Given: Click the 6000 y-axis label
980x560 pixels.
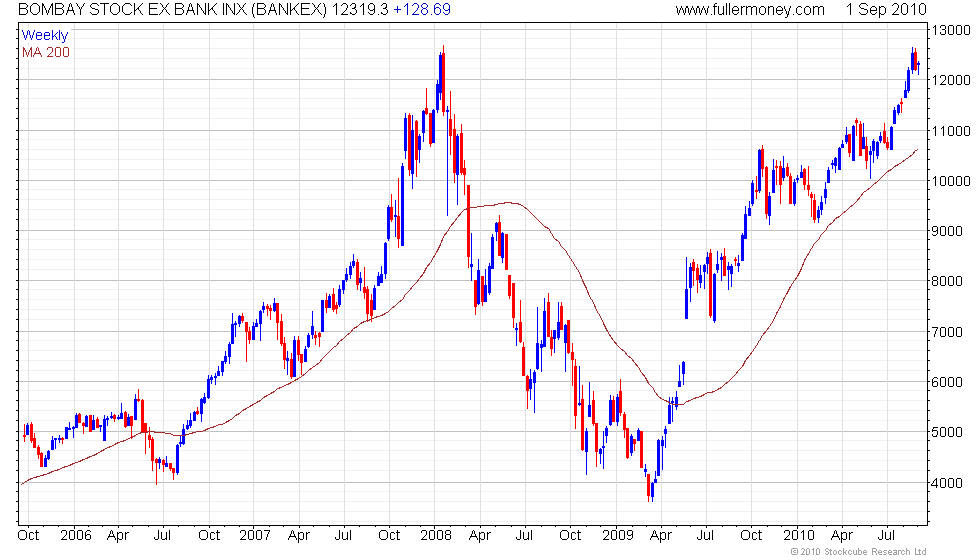Looking at the screenshot, I should pyautogui.click(x=948, y=382).
